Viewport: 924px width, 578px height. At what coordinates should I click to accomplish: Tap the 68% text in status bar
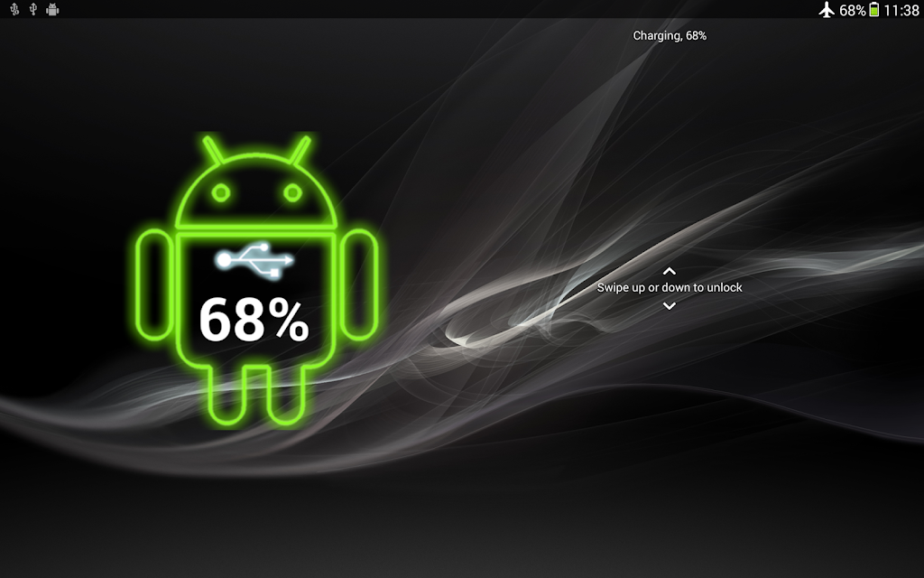coord(852,10)
